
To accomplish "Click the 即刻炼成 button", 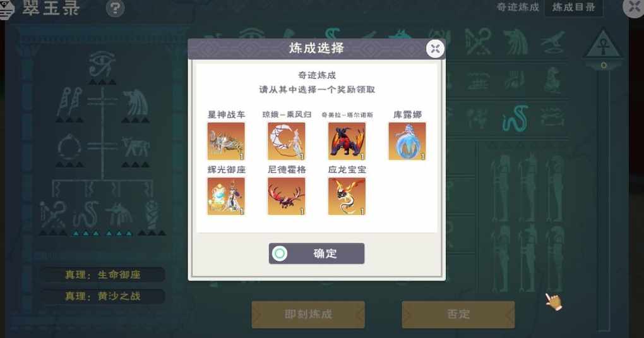I will click(x=308, y=315).
